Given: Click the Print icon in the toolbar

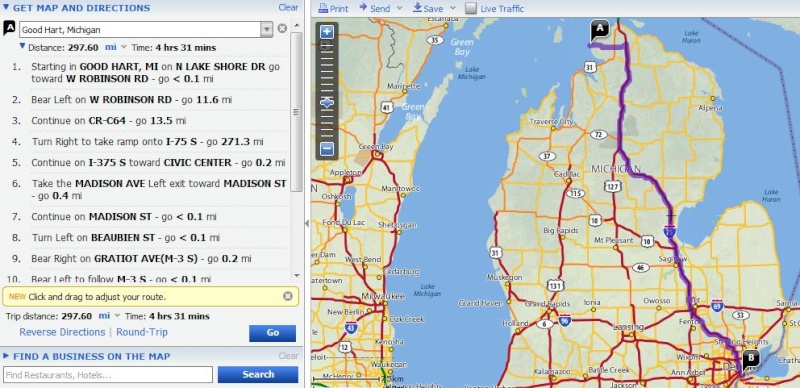Looking at the screenshot, I should click(323, 8).
